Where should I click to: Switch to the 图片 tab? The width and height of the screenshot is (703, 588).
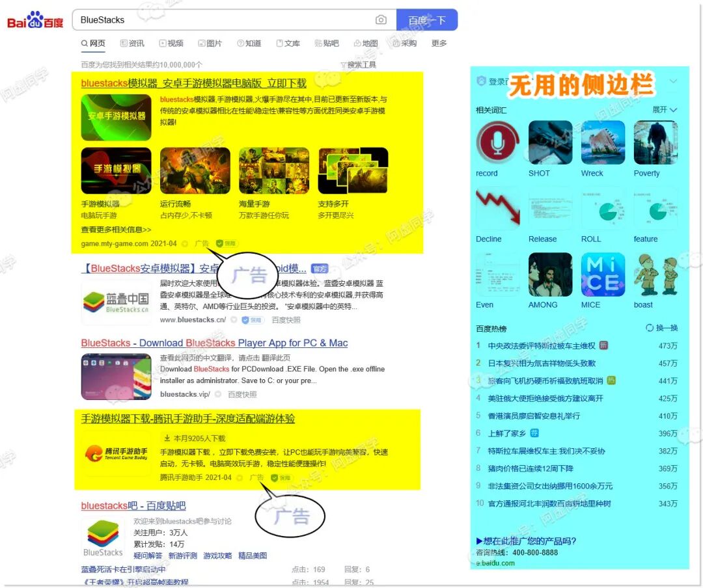[x=210, y=43]
